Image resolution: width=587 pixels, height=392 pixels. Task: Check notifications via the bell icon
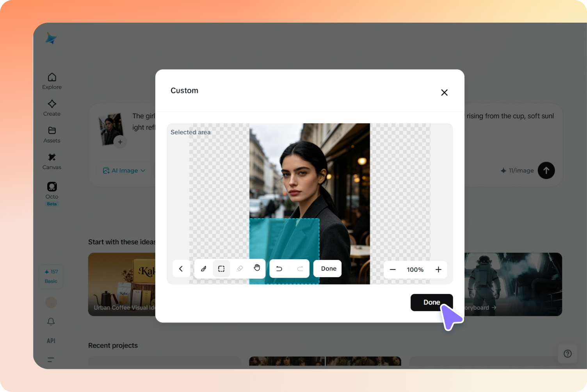coord(51,321)
